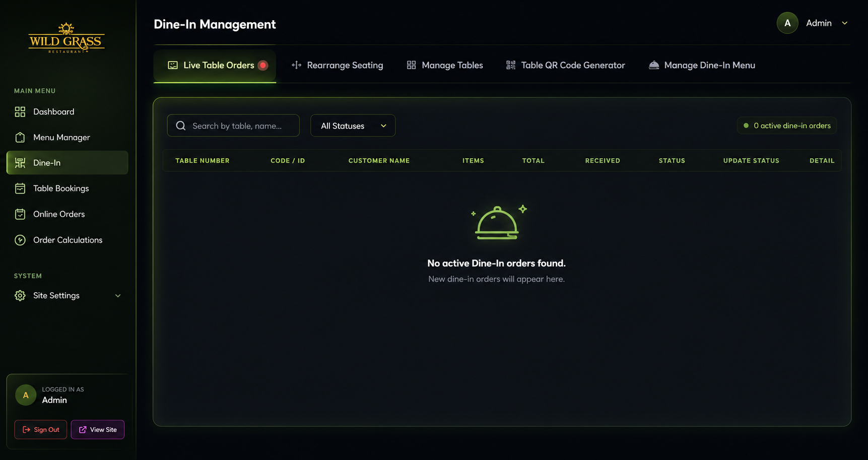The width and height of the screenshot is (868, 460).
Task: Click the View Site button
Action: (x=98, y=430)
